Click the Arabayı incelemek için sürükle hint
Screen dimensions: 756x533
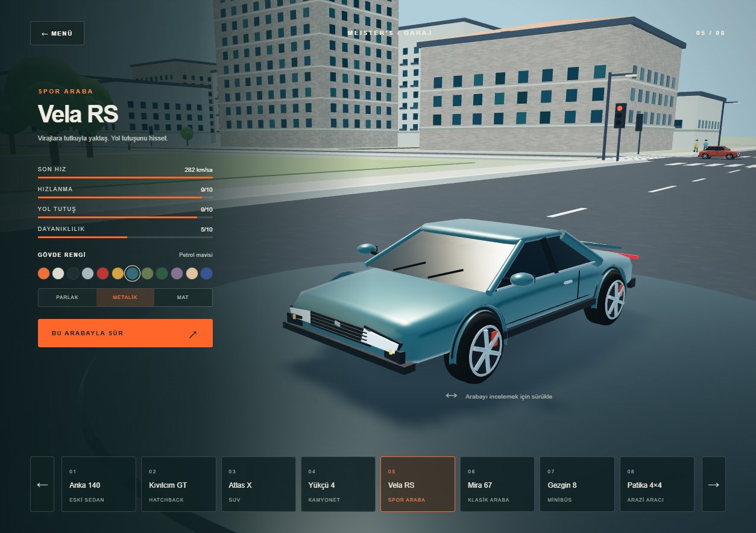pyautogui.click(x=509, y=396)
